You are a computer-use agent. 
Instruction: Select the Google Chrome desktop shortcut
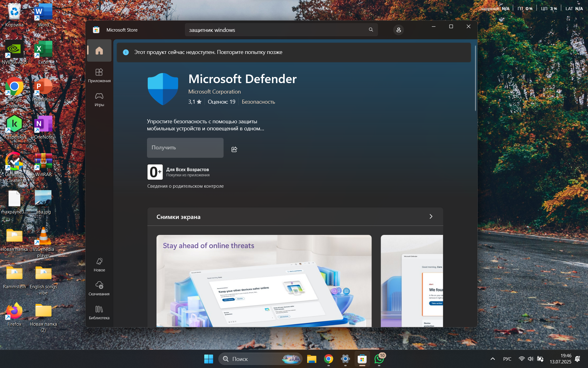click(x=14, y=93)
